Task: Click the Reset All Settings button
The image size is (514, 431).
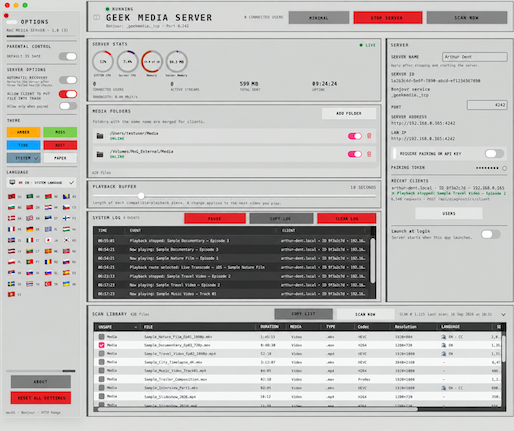Action: pos(41,398)
